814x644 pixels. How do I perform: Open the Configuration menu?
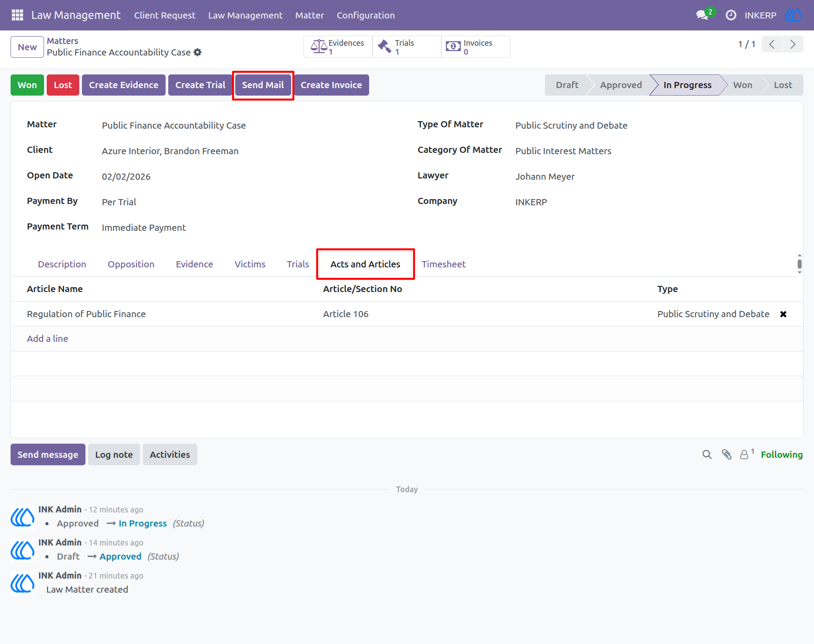point(366,15)
